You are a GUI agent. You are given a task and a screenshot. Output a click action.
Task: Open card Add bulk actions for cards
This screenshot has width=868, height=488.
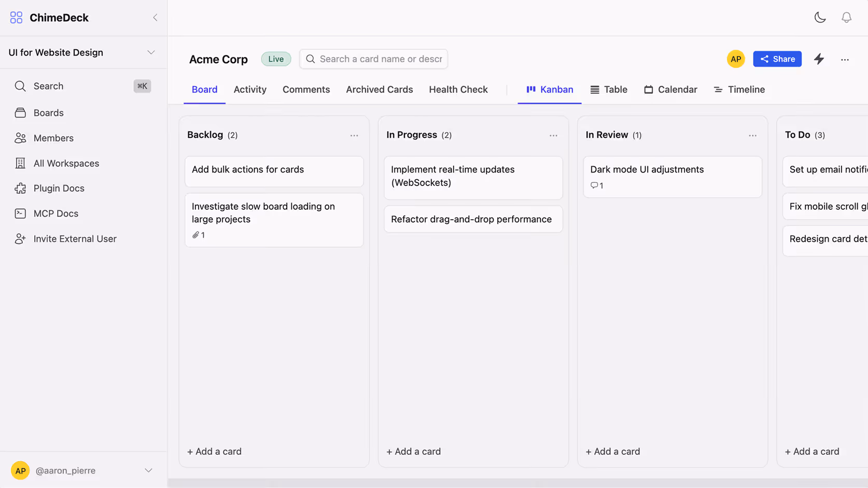[274, 171]
